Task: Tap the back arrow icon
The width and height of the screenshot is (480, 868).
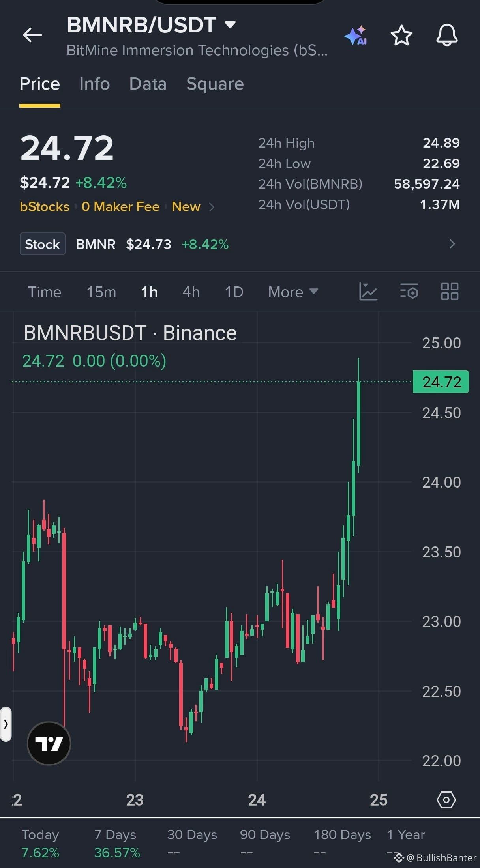Action: (x=32, y=35)
